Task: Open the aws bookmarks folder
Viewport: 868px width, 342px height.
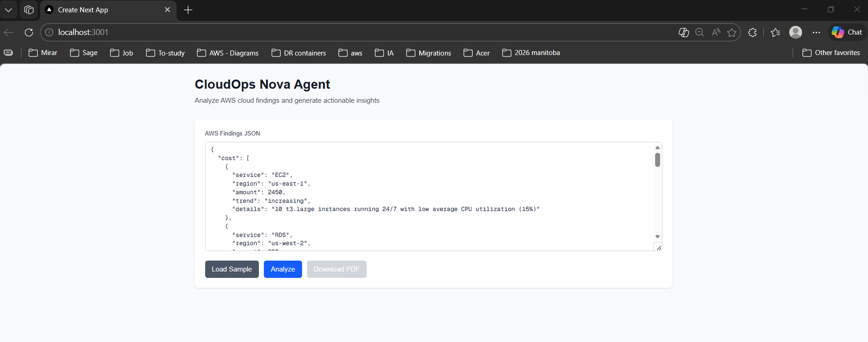Action: click(350, 53)
